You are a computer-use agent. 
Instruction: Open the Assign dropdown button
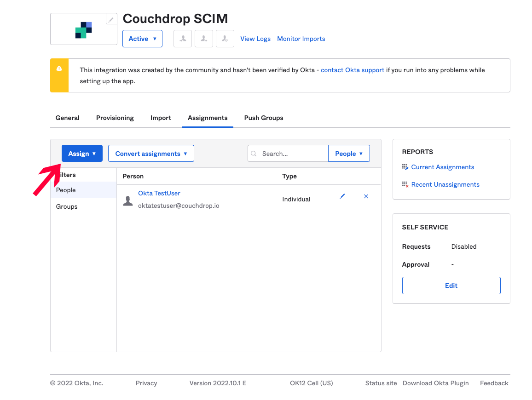82,154
